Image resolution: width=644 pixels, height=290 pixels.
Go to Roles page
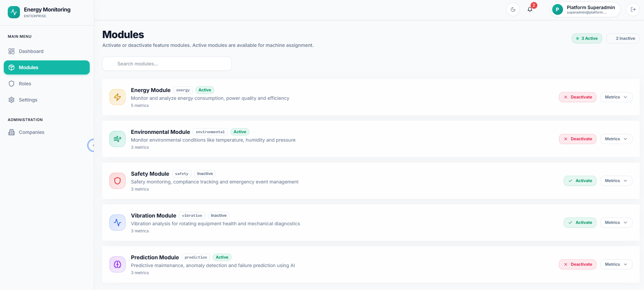click(x=47, y=84)
